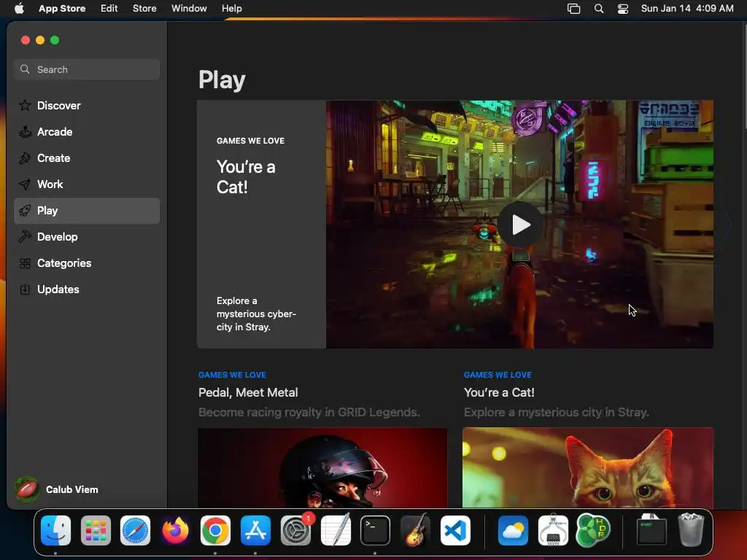Open the Trash in the Dock

[691, 529]
